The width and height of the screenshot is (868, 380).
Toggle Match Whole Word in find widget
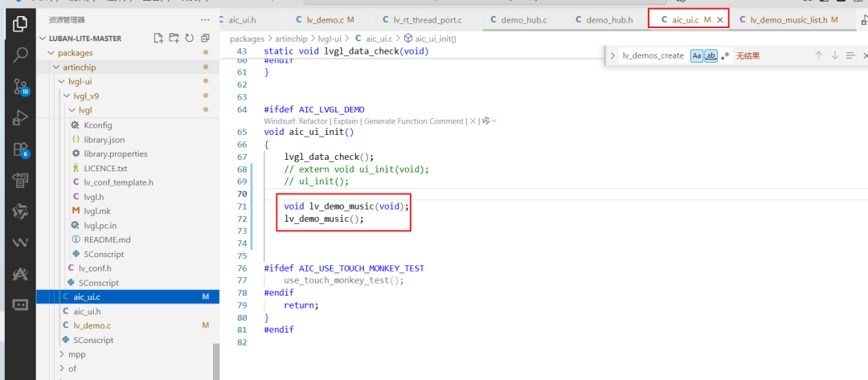710,55
